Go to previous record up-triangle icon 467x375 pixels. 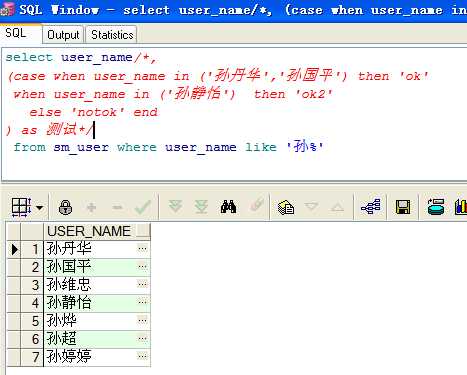click(x=337, y=208)
